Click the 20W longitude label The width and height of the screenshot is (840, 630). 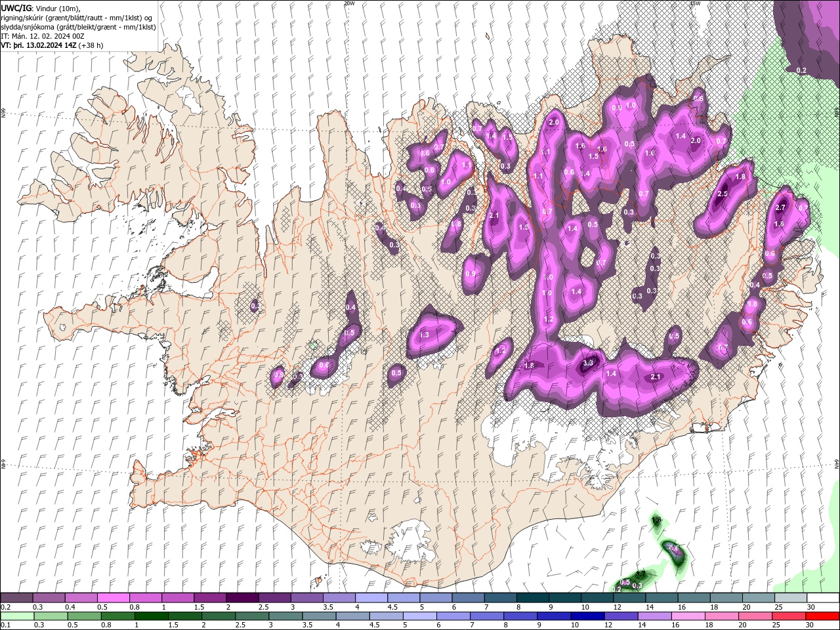[x=349, y=3]
